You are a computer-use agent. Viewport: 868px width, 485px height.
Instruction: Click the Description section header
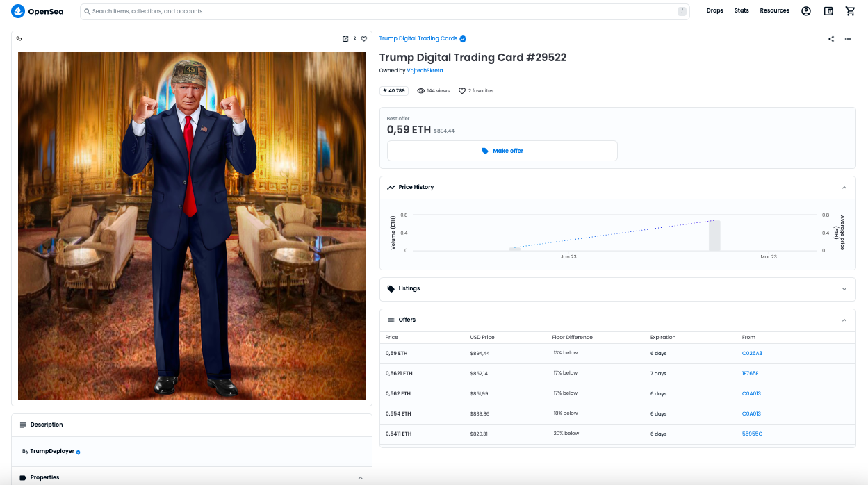pos(192,425)
